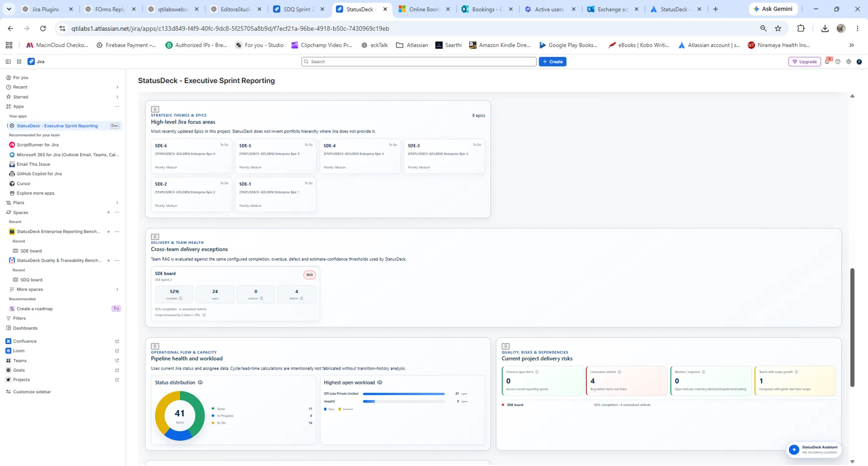The width and height of the screenshot is (868, 466).
Task: Click the info icon beside Status distribution
Action: (x=200, y=383)
